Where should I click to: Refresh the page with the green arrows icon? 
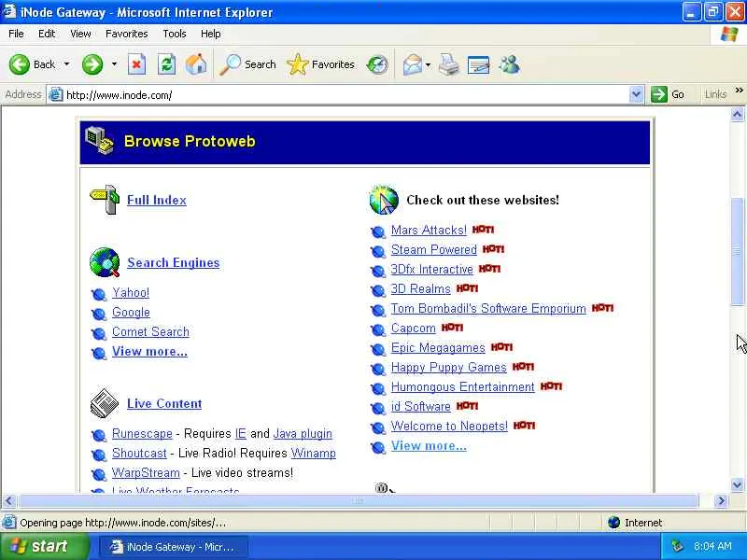pyautogui.click(x=167, y=64)
